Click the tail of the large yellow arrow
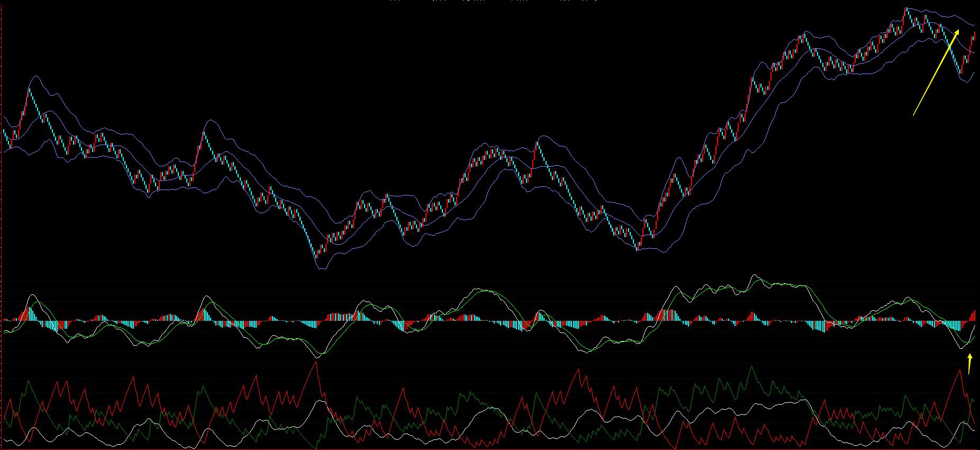 914,114
